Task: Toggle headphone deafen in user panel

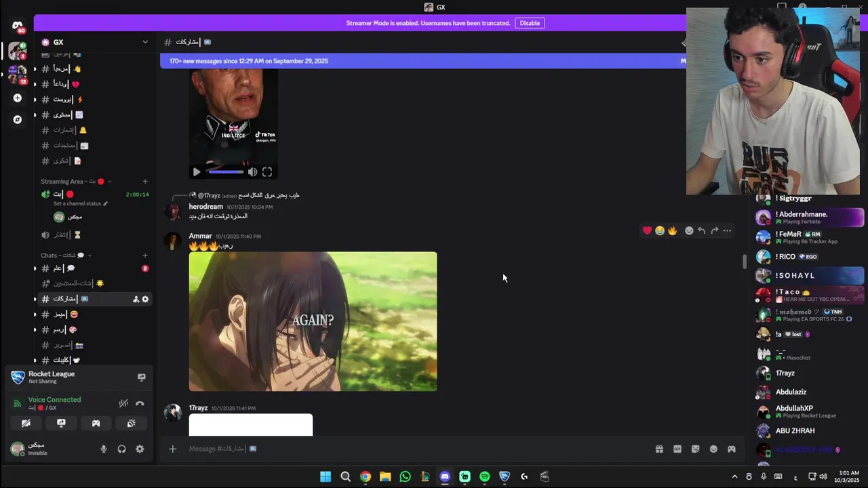Action: point(121,449)
